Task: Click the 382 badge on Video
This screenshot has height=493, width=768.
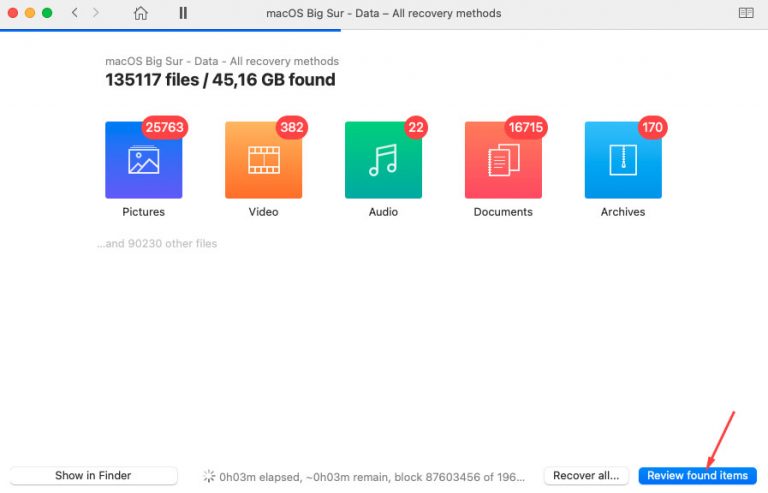Action: click(x=291, y=128)
